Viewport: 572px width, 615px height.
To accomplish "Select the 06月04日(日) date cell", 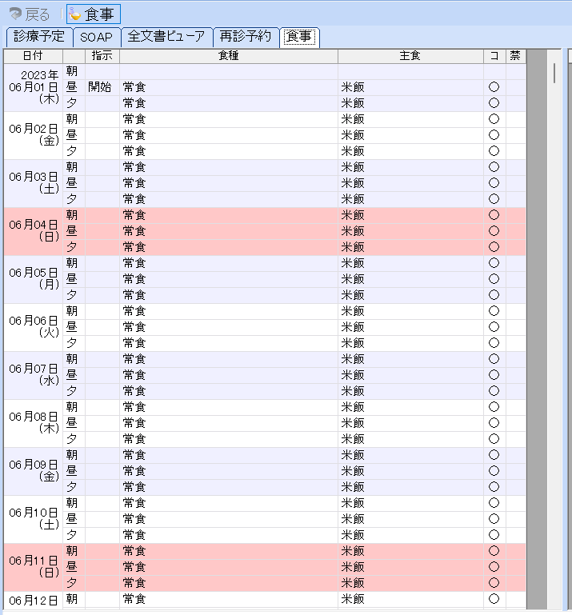I will [33, 231].
